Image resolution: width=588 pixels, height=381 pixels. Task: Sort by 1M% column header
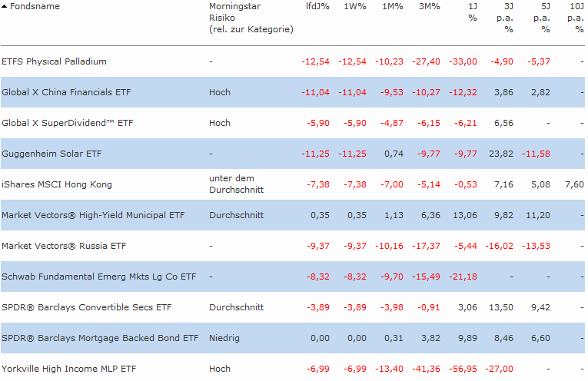pos(393,6)
